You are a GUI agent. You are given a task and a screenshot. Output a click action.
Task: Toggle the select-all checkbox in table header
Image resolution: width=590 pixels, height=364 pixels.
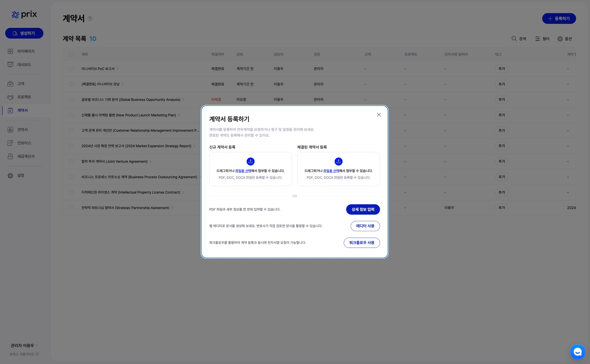pos(71,55)
